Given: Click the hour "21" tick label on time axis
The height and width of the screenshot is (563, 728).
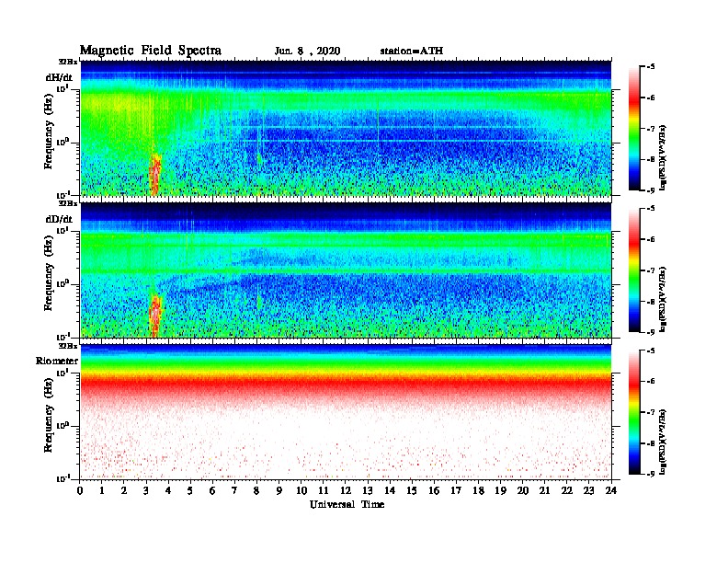Looking at the screenshot, I should [544, 490].
